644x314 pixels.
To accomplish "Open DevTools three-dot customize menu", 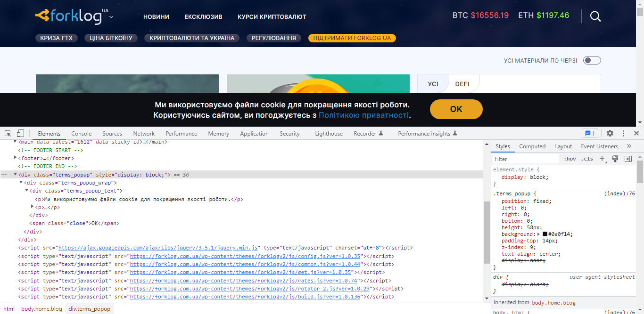I will 623,133.
